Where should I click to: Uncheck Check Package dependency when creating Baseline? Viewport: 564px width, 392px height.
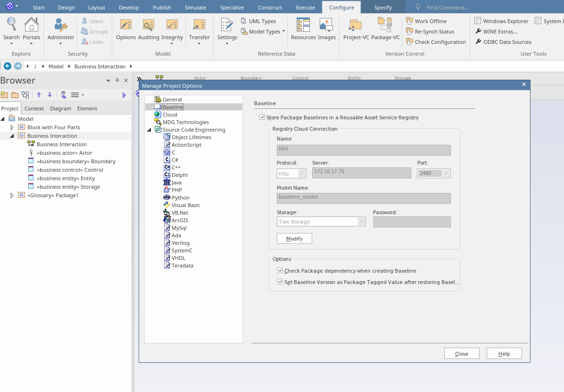280,271
